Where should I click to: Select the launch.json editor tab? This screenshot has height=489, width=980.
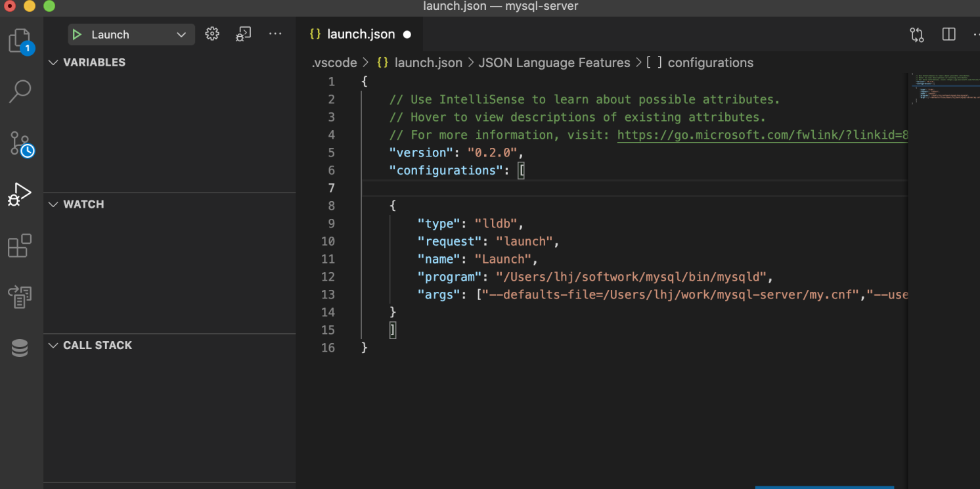tap(360, 35)
